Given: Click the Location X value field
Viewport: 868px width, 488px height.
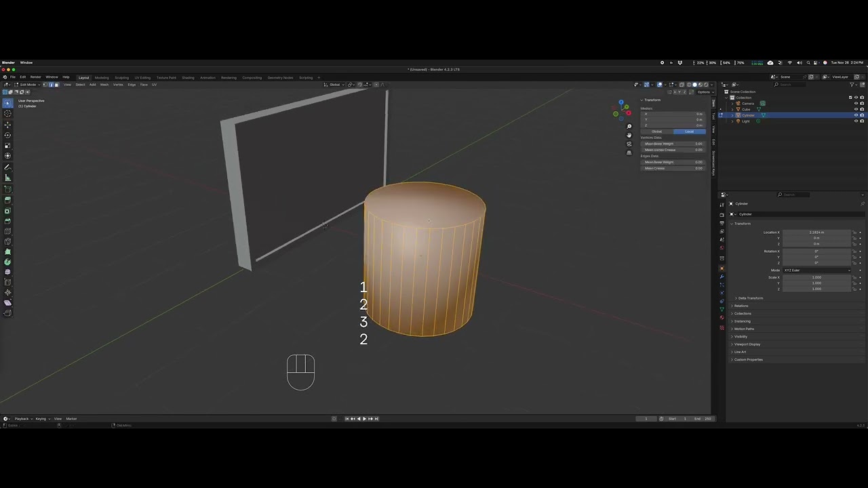Looking at the screenshot, I should [816, 232].
